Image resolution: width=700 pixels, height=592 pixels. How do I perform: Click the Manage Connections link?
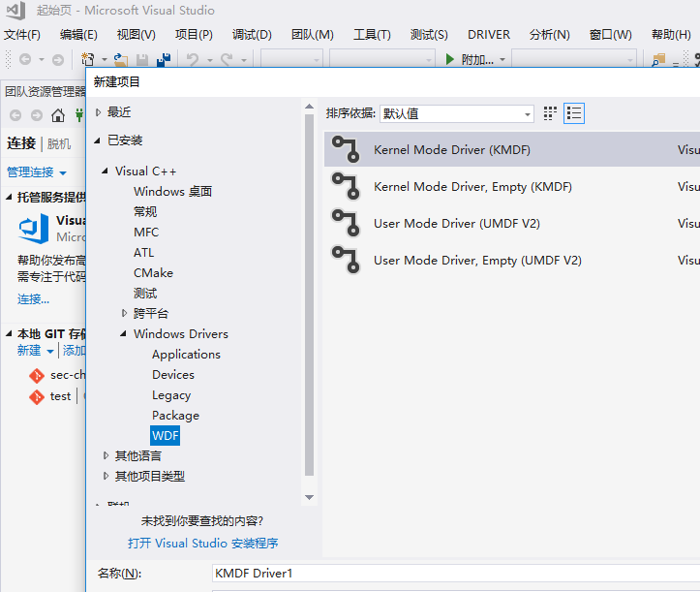(x=30, y=172)
